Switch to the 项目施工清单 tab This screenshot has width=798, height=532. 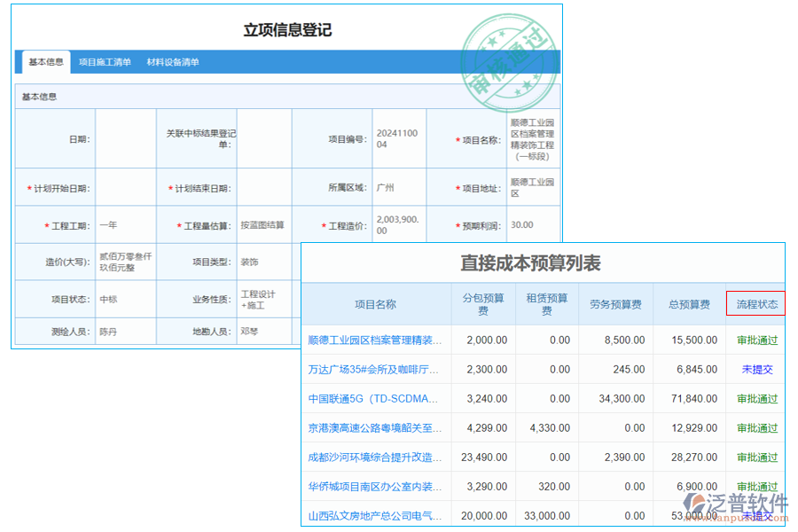click(x=106, y=62)
